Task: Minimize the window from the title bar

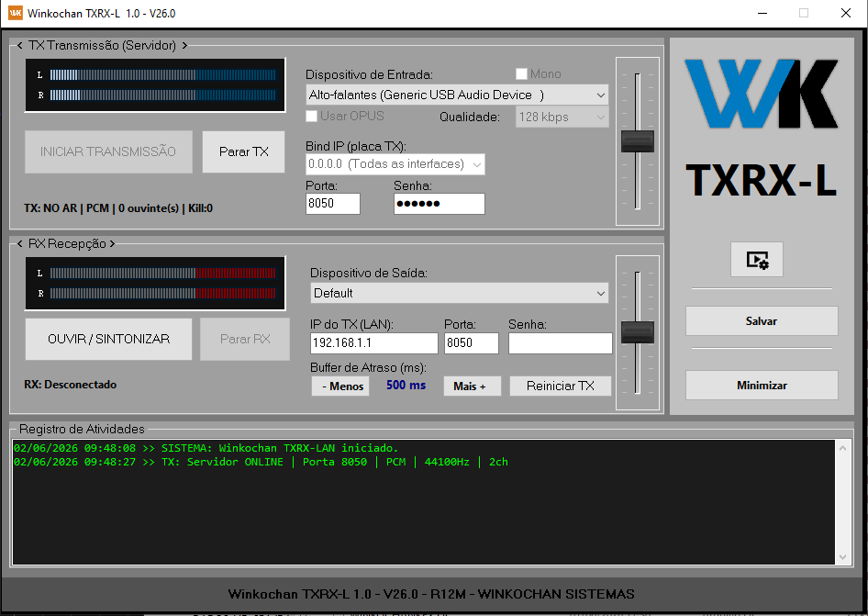Action: coord(762,13)
